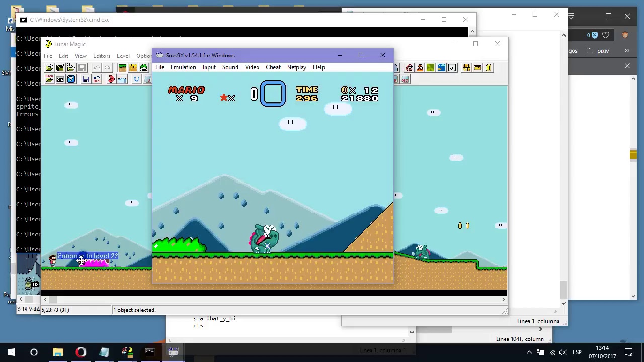Image resolution: width=644 pixels, height=362 pixels.
Task: Open the Cortana search circle on taskbar
Action: [34, 352]
